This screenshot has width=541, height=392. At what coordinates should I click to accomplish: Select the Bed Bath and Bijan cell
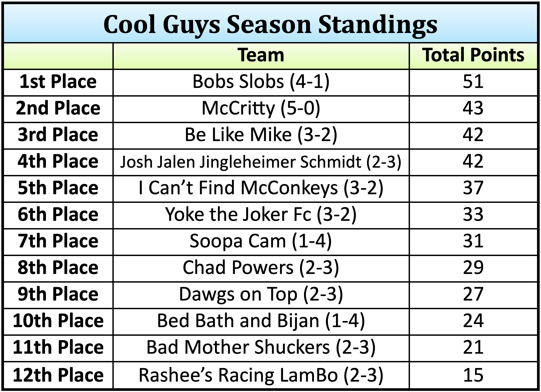click(x=261, y=321)
